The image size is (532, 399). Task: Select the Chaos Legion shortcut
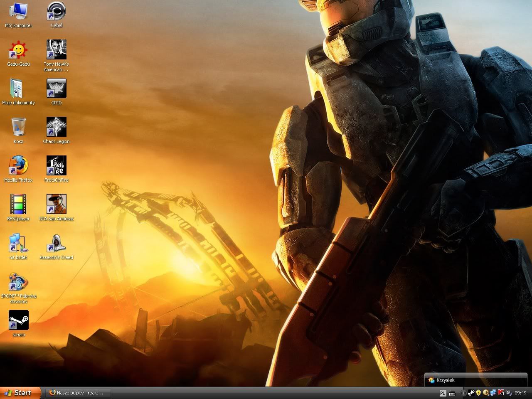(57, 131)
